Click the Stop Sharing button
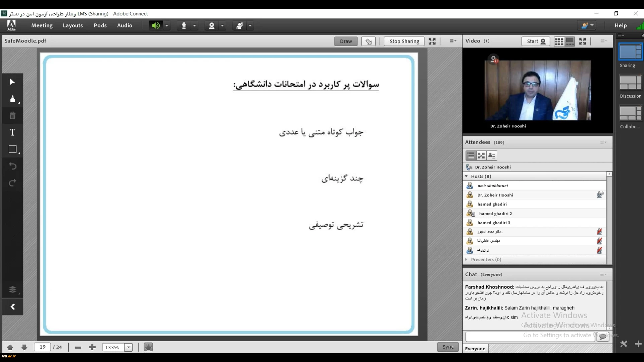 pyautogui.click(x=404, y=41)
